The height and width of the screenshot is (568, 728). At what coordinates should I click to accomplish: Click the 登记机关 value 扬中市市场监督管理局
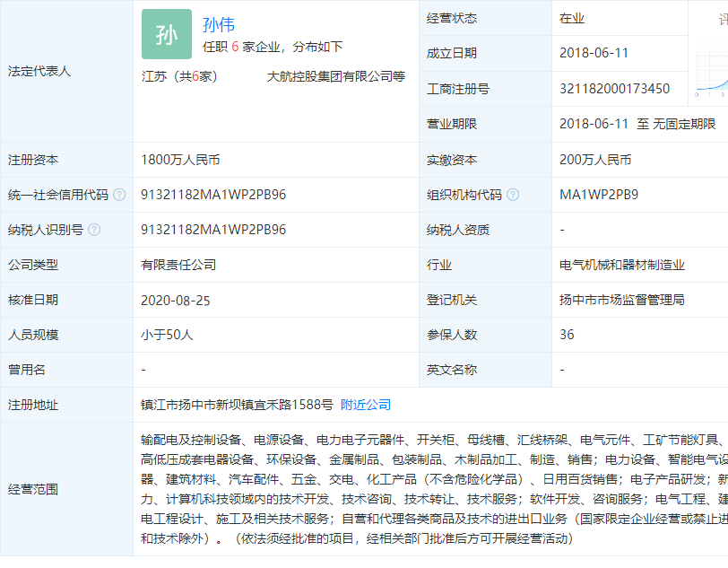point(622,300)
